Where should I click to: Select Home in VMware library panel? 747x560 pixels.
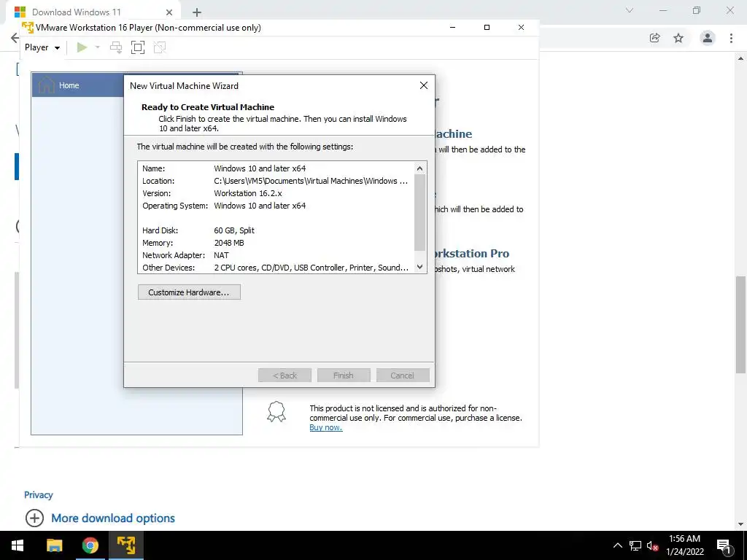click(69, 85)
